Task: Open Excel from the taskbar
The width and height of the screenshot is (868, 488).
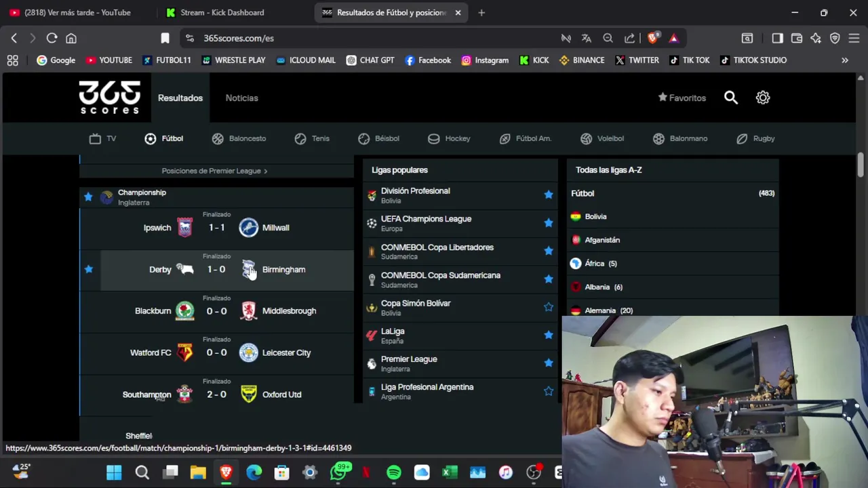Action: tap(450, 472)
